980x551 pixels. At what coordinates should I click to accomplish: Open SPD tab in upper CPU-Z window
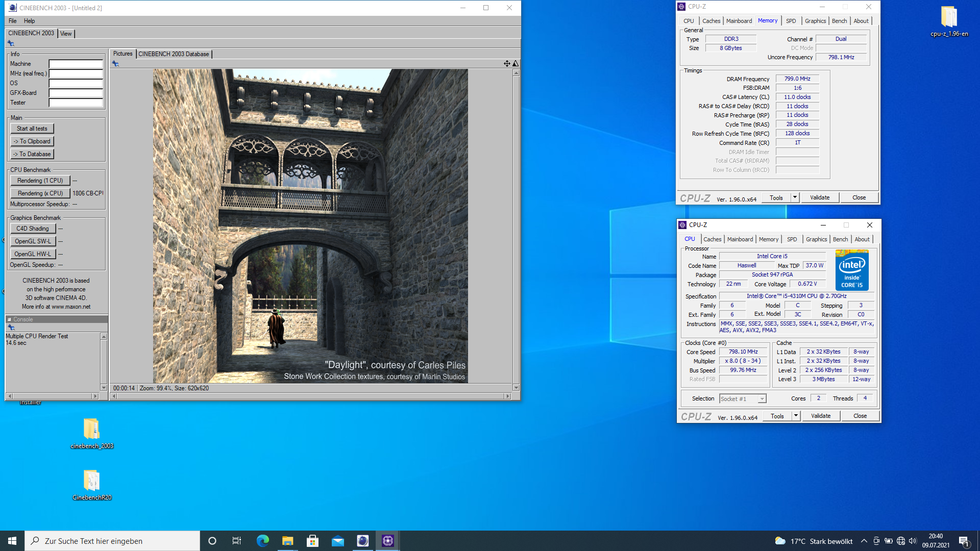[791, 21]
